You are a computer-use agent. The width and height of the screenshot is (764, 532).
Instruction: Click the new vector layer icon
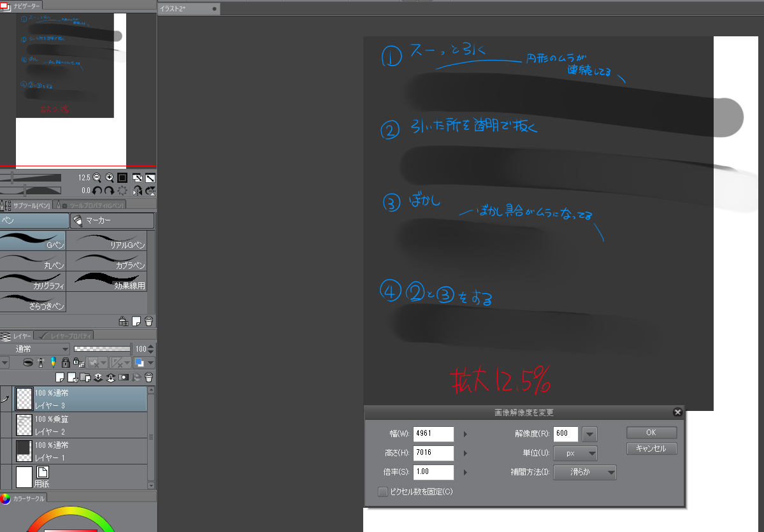click(x=73, y=378)
